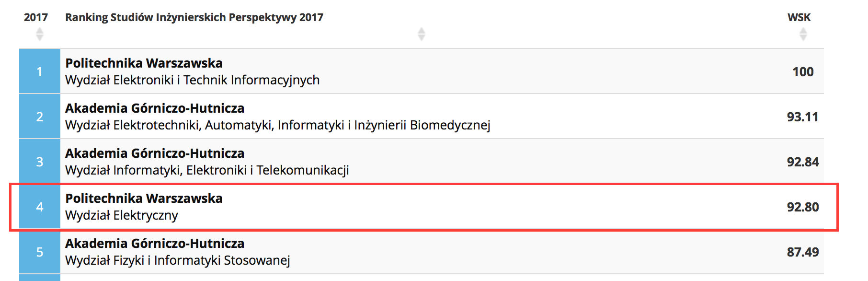Click the Ranking Studiów Inżynierskich Perspektywy header
This screenshot has width=868, height=281.
(x=194, y=17)
